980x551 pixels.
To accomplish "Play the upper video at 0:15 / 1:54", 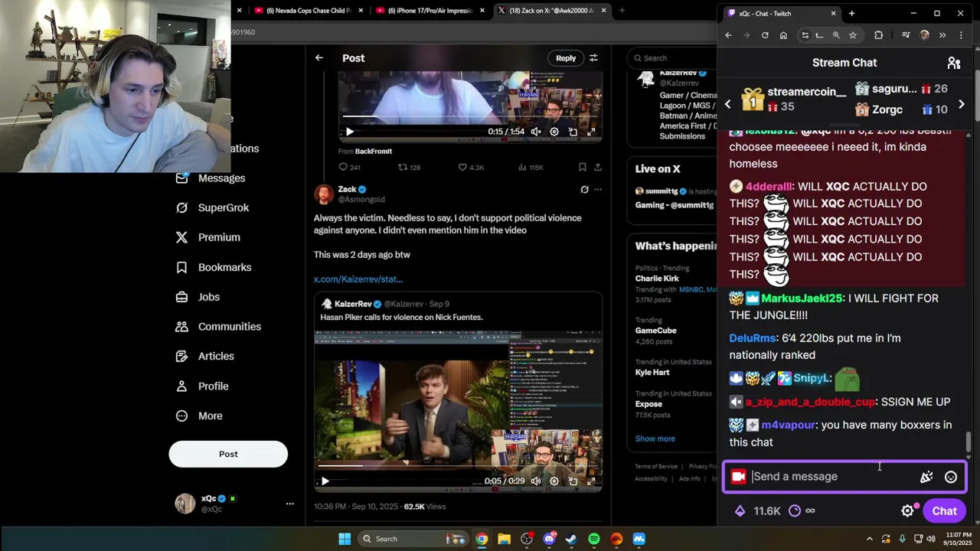I will 350,132.
